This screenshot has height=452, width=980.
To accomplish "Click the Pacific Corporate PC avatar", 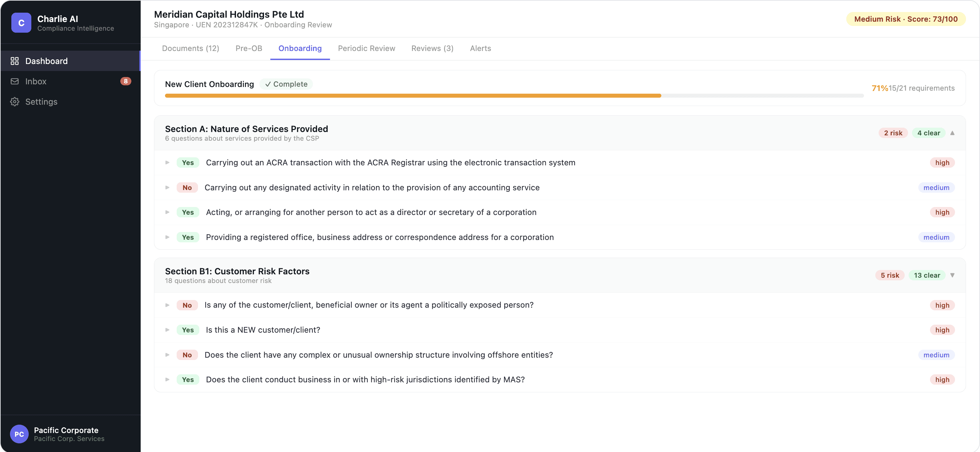I will (19, 434).
